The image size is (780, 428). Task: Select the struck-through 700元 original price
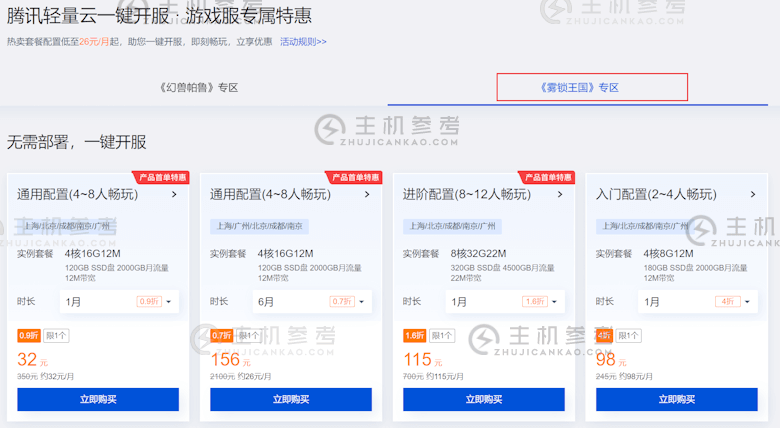point(413,377)
